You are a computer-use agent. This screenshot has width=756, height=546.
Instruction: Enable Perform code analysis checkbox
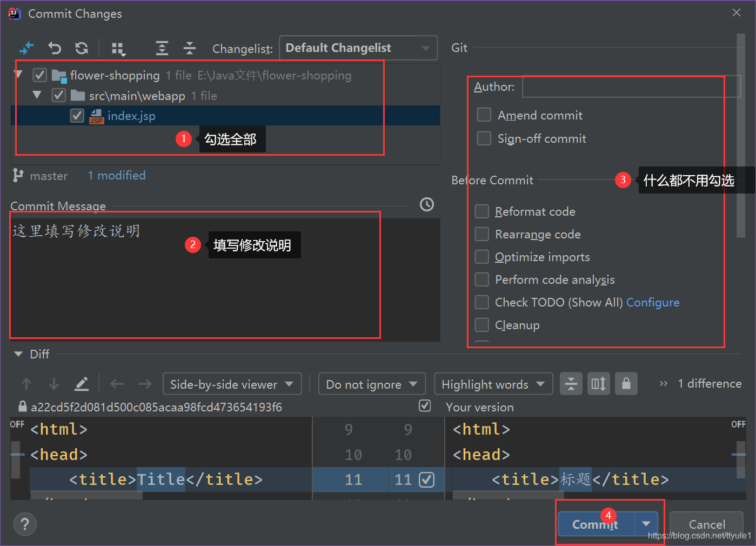point(481,279)
